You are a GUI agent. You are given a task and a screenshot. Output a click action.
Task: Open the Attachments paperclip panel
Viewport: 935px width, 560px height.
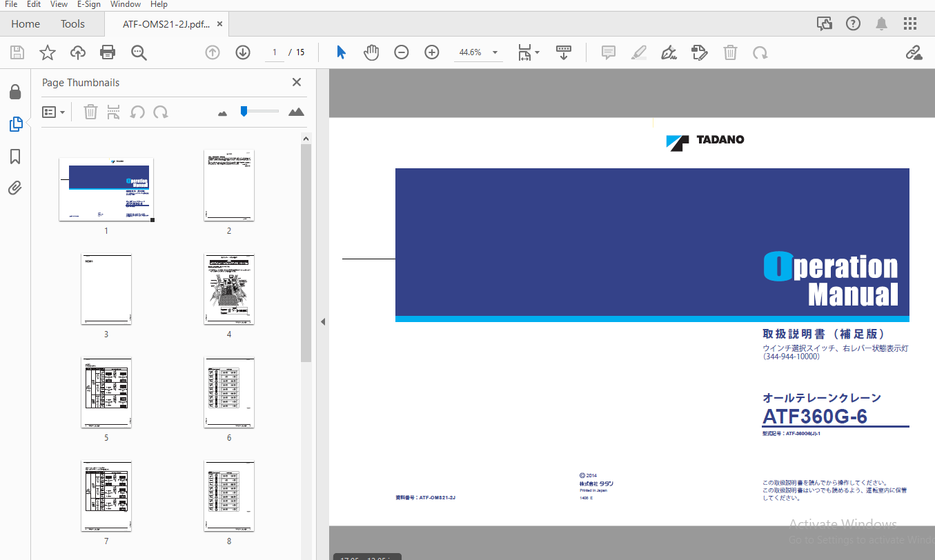coord(15,188)
